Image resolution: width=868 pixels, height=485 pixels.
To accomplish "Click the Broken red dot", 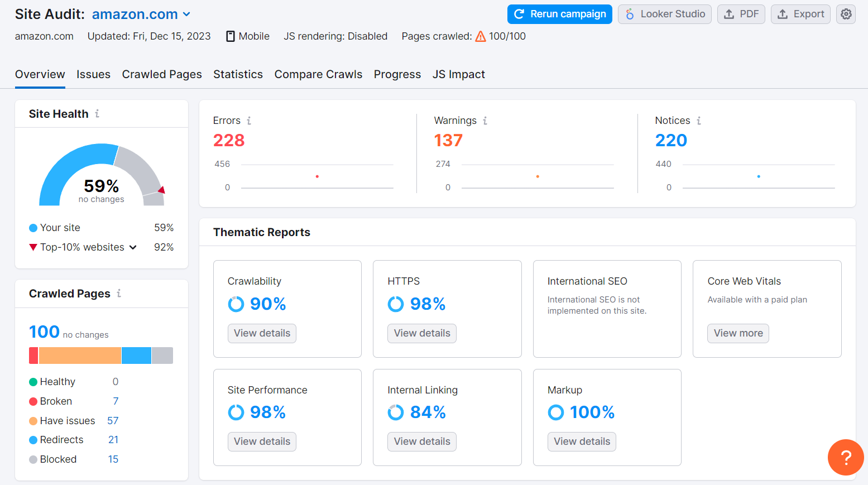I will pos(33,401).
